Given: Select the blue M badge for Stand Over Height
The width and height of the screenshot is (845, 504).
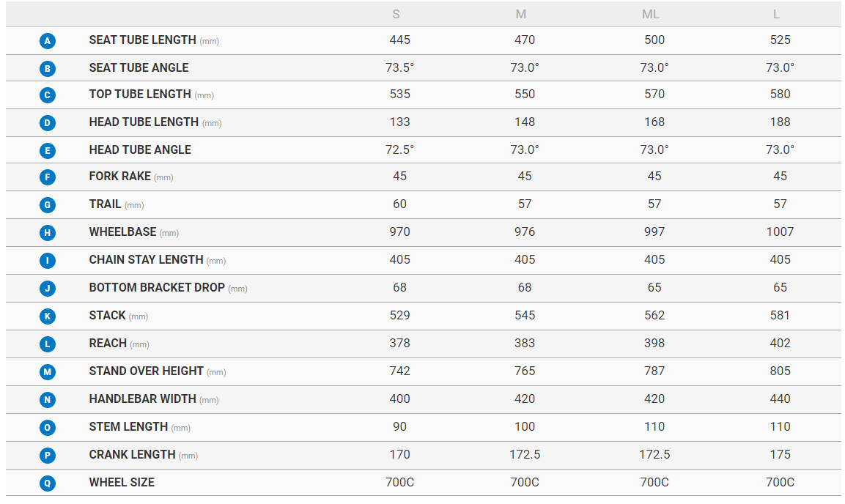Looking at the screenshot, I should click(48, 372).
